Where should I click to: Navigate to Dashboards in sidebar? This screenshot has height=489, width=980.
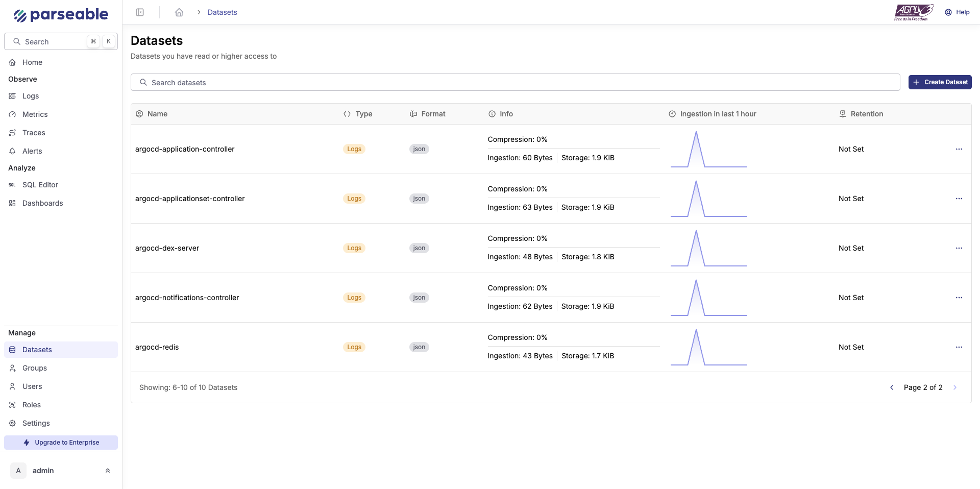[x=42, y=203]
